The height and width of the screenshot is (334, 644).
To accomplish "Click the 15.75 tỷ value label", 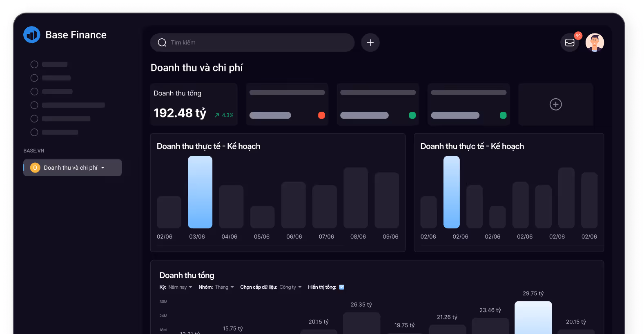I will pos(233,329).
